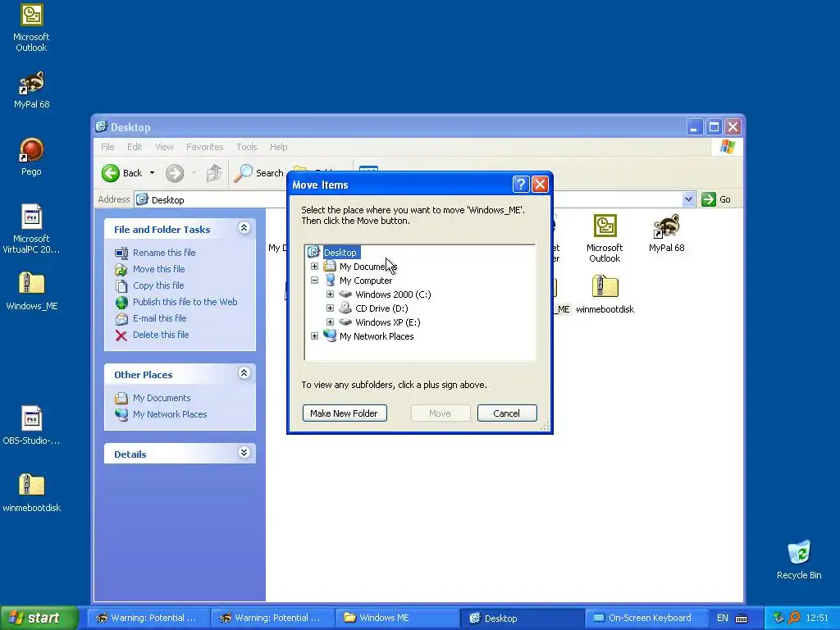Open the View menu

[x=164, y=147]
